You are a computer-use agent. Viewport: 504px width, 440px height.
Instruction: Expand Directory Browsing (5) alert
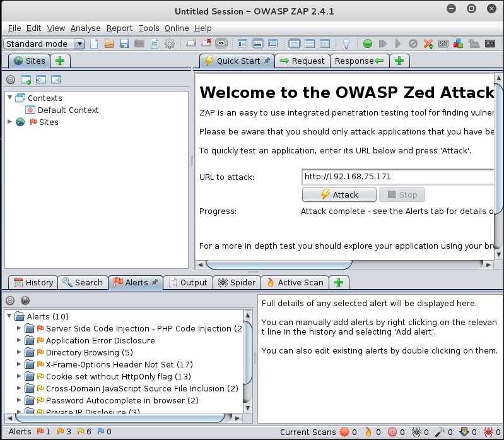click(x=19, y=352)
